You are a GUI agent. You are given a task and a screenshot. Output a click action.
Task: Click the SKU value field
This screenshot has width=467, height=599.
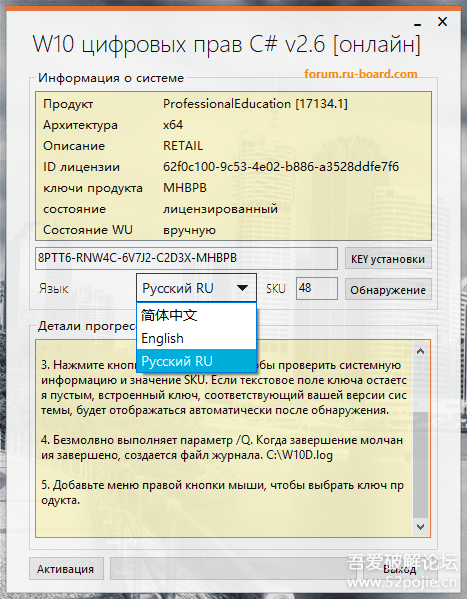click(x=317, y=288)
